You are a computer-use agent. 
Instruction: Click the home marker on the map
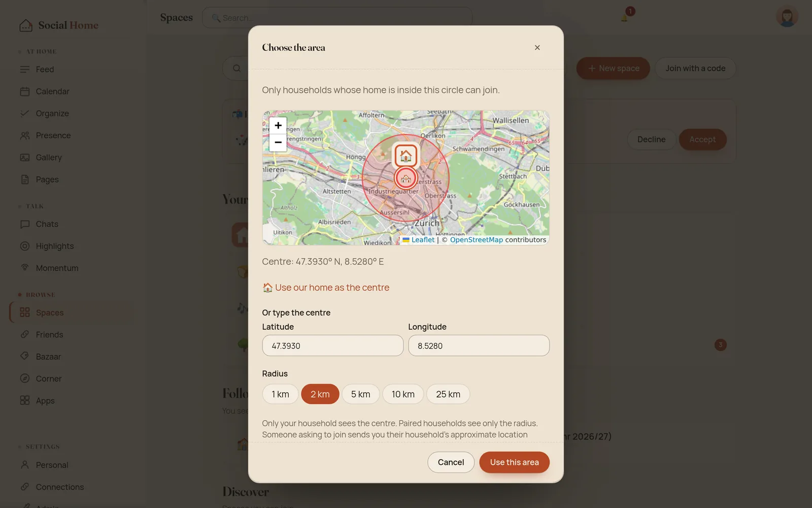point(406,155)
